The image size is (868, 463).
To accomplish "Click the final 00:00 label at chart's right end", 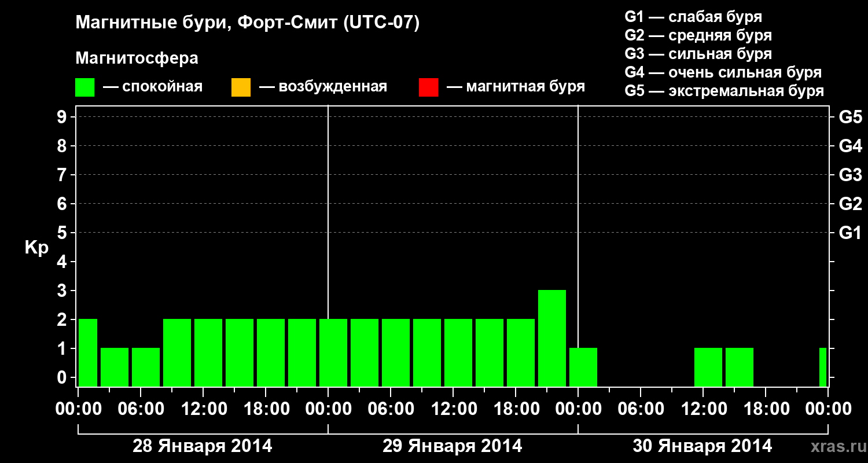I will [827, 409].
